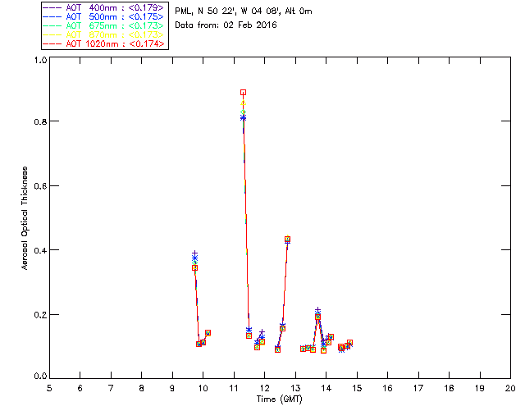The width and height of the screenshot is (525, 420).
Task: Click the red dashed line sample in legend
Action: click(x=52, y=43)
